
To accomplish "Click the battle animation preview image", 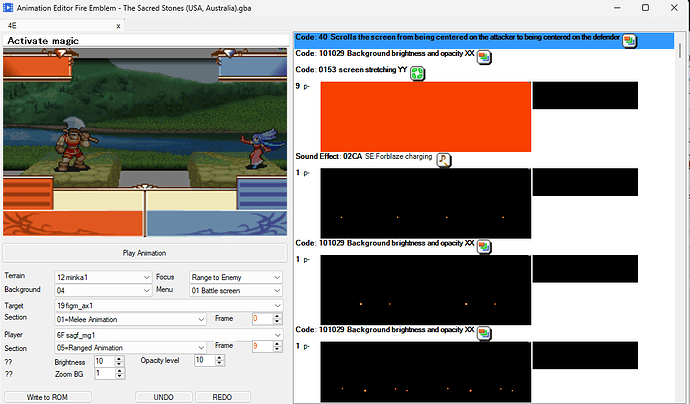I will click(145, 142).
